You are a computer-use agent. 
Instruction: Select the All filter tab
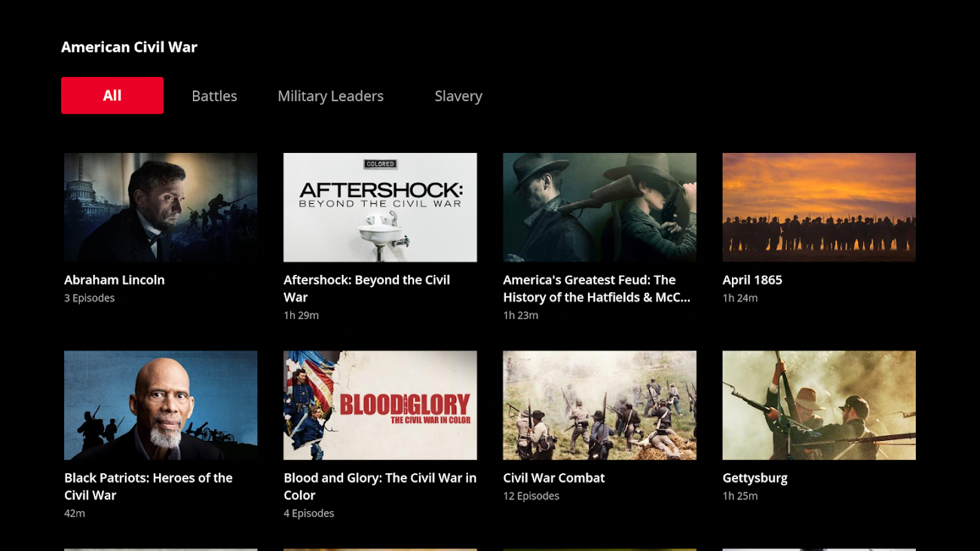pos(112,96)
